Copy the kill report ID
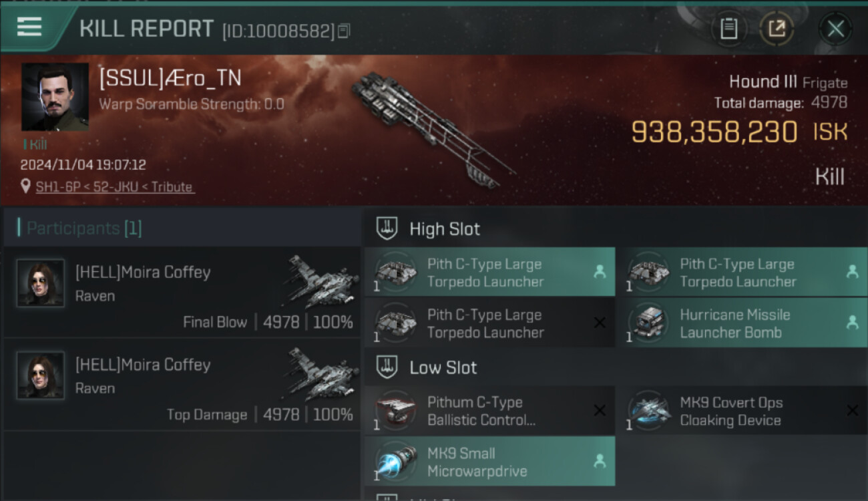The height and width of the screenshot is (501, 868). pos(344,31)
